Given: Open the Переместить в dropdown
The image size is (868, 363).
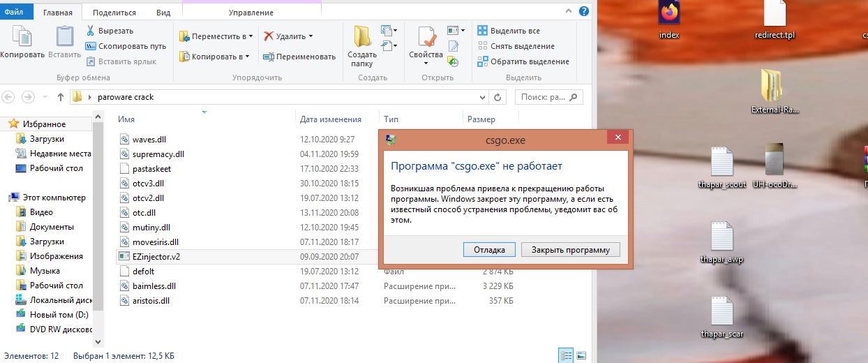Looking at the screenshot, I should [216, 36].
